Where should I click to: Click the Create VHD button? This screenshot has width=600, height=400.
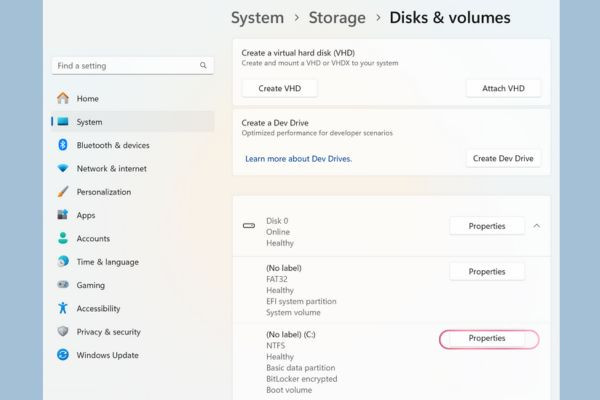point(279,88)
